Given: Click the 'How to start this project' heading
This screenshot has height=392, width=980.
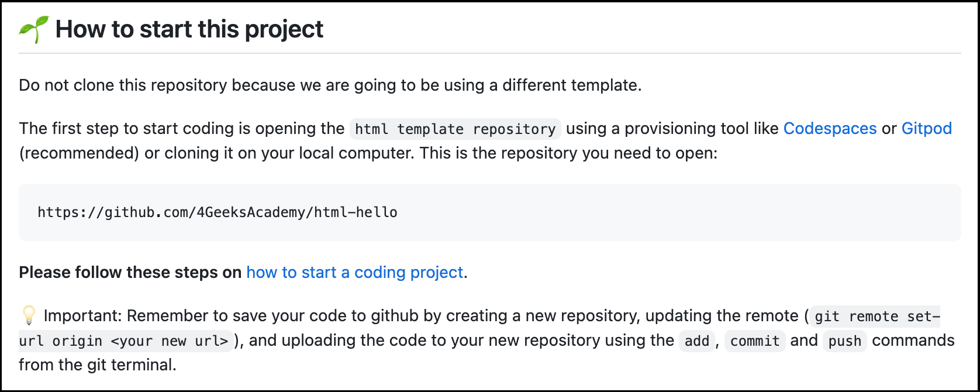Looking at the screenshot, I should pyautogui.click(x=189, y=29).
